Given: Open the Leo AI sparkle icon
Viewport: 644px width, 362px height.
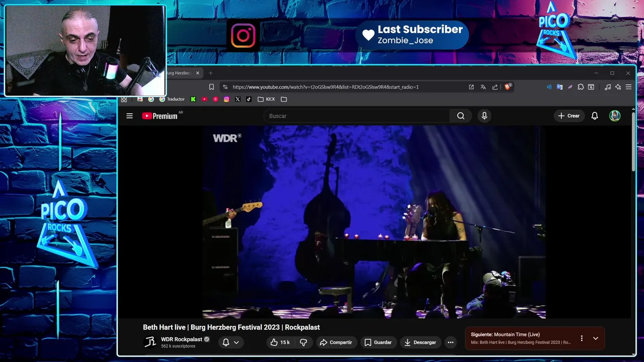Looking at the screenshot, I should [618, 87].
